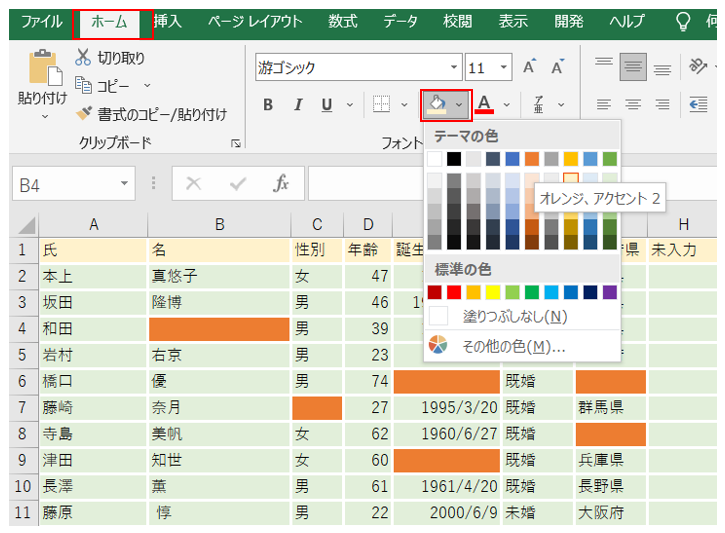Viewport: 725px width, 533px height.
Task: Toggle underline formatting with the U button
Action: pyautogui.click(x=326, y=105)
